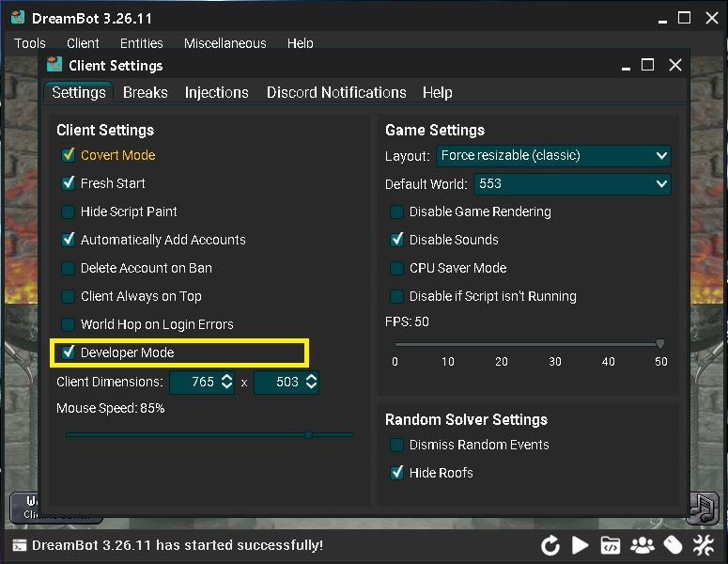Uncheck the Fresh Start option
This screenshot has width=728, height=564.
tap(69, 183)
